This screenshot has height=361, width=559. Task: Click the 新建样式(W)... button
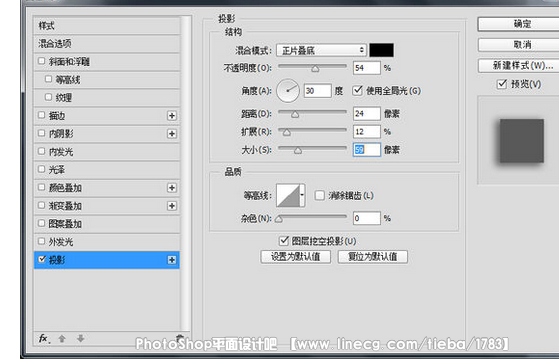(518, 66)
